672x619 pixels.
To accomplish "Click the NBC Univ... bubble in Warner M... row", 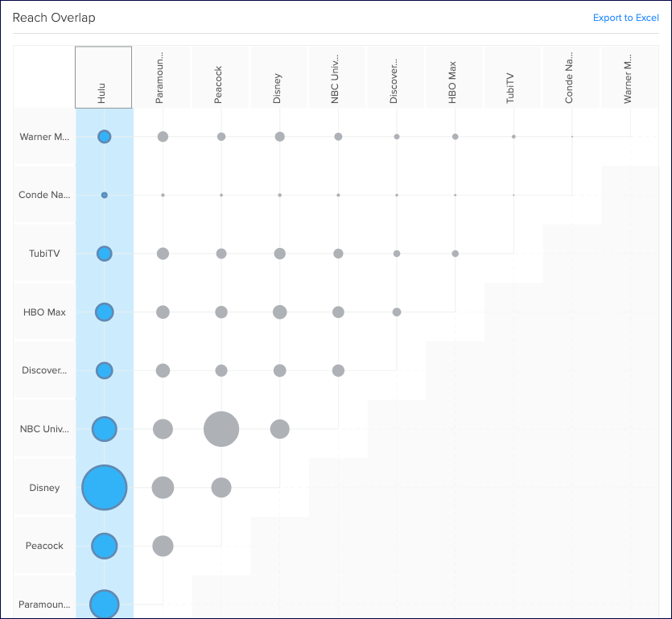I will point(338,137).
